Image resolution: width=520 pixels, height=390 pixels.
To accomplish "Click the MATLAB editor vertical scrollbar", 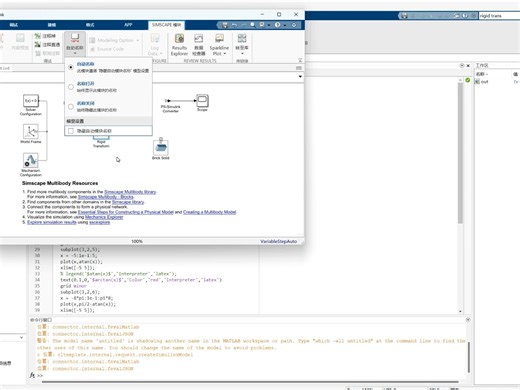I will 460,153.
